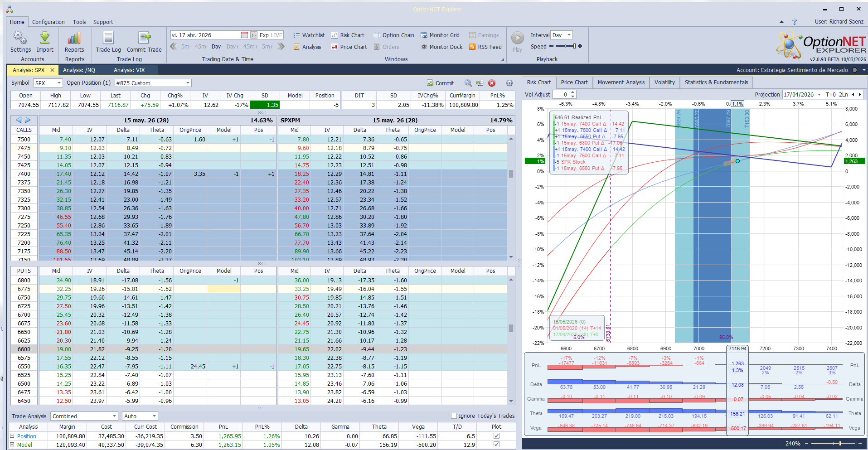Uncheck the Position row Plot checkbox

click(496, 436)
